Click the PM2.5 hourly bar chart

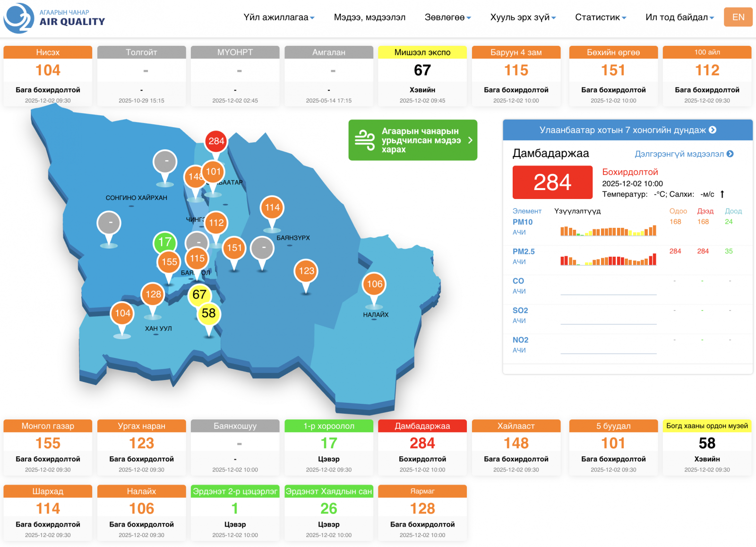click(x=608, y=260)
